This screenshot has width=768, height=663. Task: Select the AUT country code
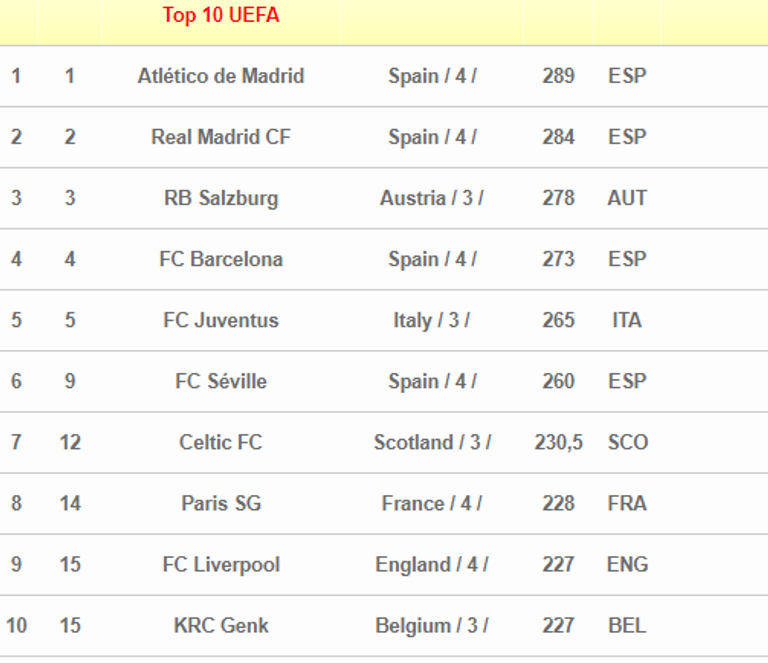627,198
